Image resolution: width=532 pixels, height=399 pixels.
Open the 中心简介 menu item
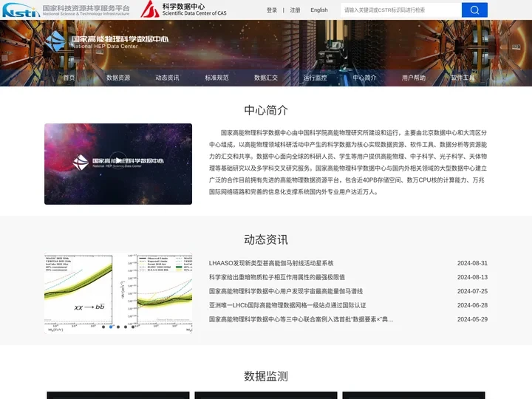(364, 78)
